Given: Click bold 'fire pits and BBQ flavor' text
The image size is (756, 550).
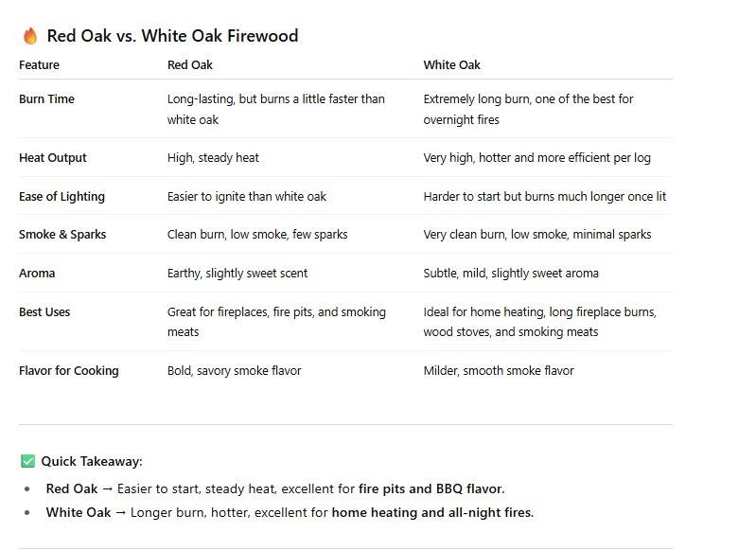Looking at the screenshot, I should (x=431, y=488).
